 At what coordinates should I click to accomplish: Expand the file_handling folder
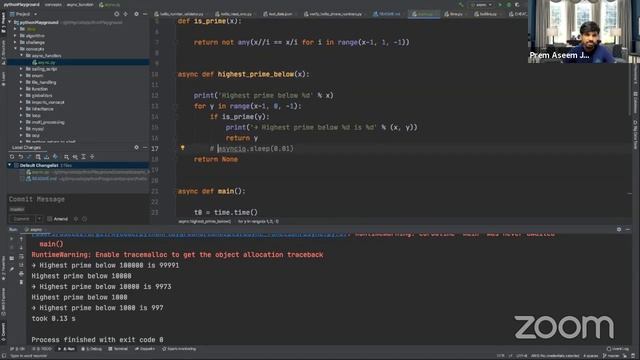point(21,82)
